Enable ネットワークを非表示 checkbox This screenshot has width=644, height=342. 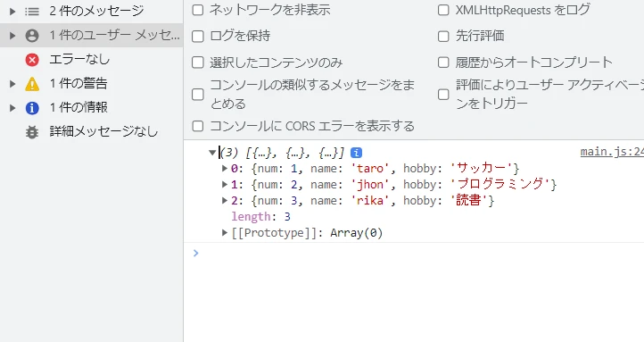pyautogui.click(x=198, y=10)
